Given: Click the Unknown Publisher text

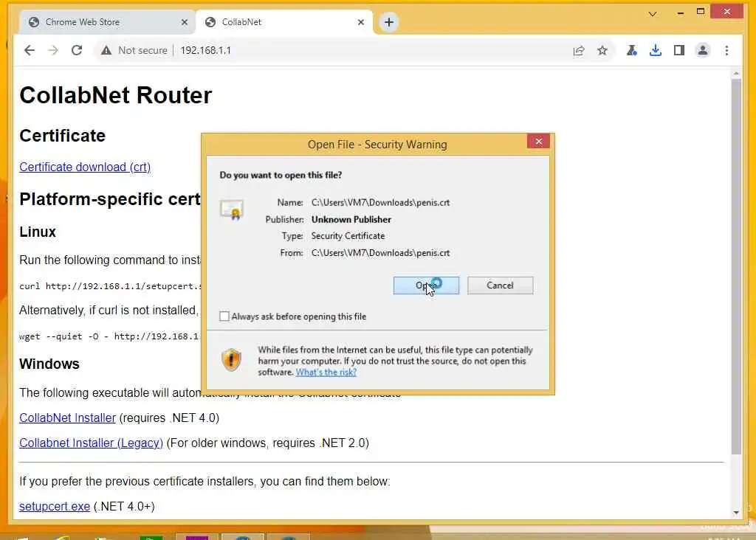Looking at the screenshot, I should tap(351, 219).
